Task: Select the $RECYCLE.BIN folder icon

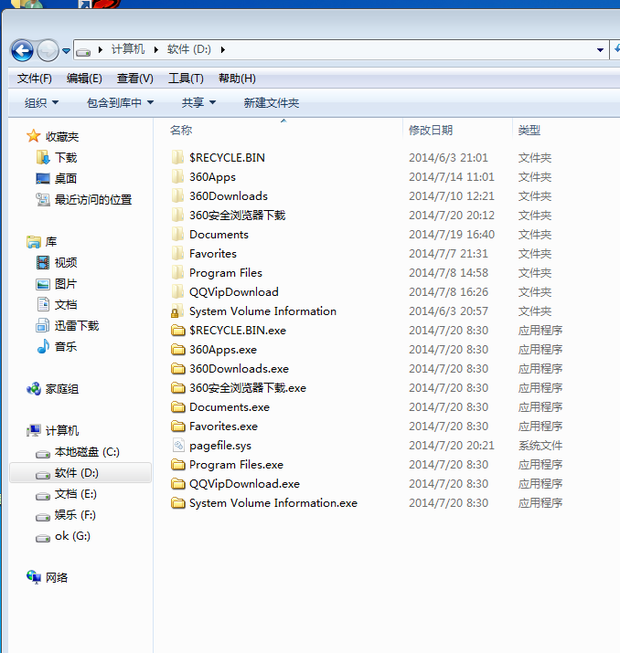Action: (x=178, y=157)
